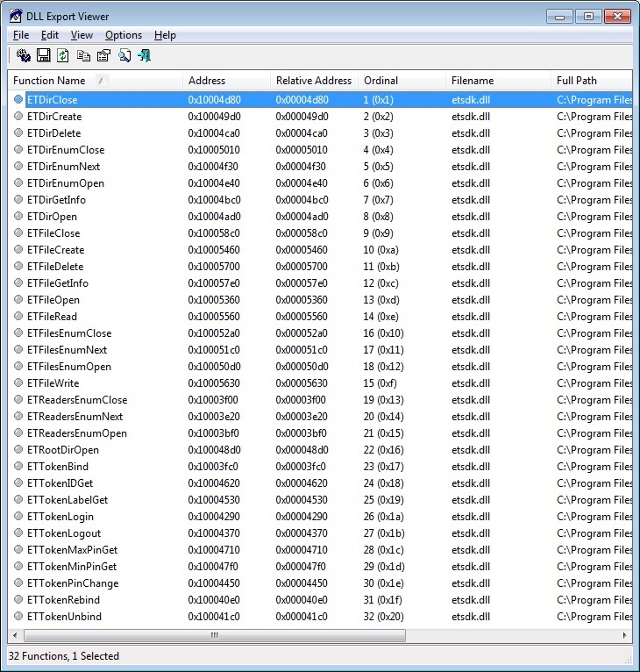Sort by the Filename column header
This screenshot has width=640, height=672.
[498, 81]
